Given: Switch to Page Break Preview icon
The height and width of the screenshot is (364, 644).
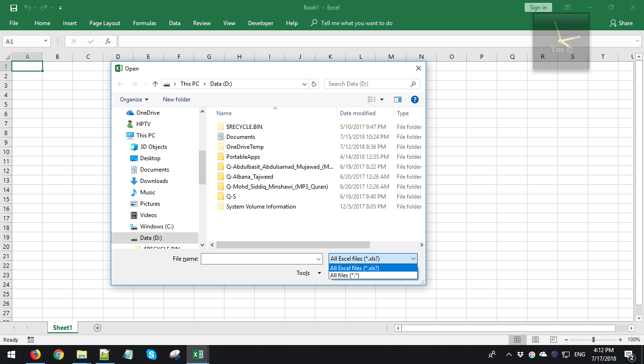Looking at the screenshot, I should coord(553,340).
